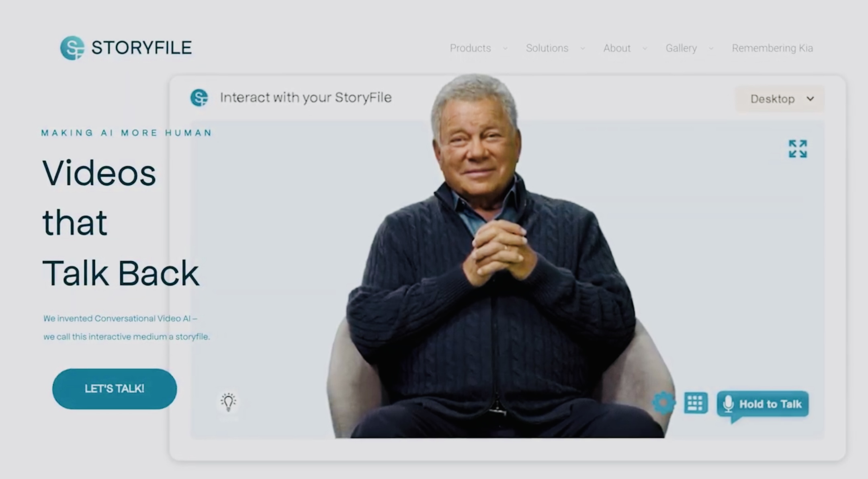
Task: Toggle the hint lightbulb overlay
Action: pyautogui.click(x=228, y=403)
